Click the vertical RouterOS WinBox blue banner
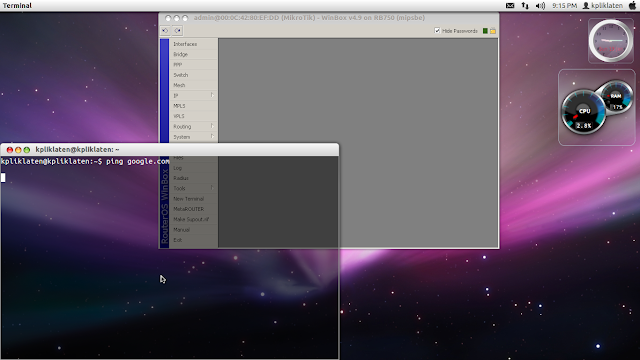Image resolution: width=640 pixels, height=360 pixels. point(164,143)
